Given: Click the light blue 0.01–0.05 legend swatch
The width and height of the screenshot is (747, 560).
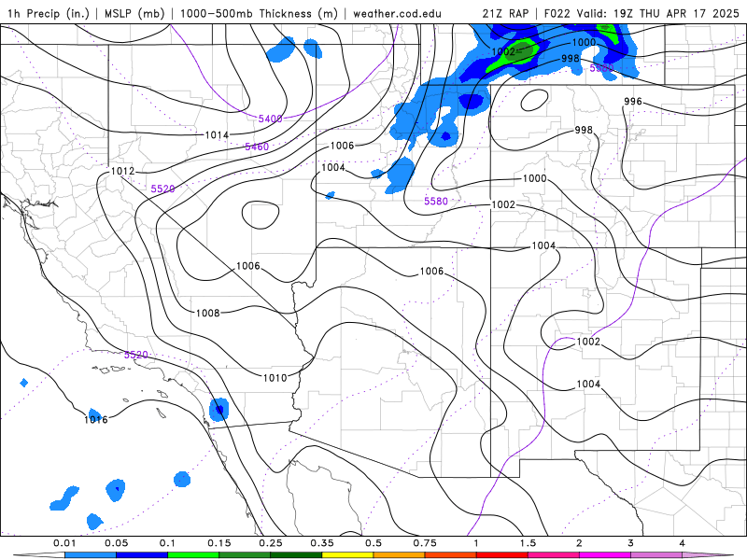Looking at the screenshot, I should coord(91,555).
